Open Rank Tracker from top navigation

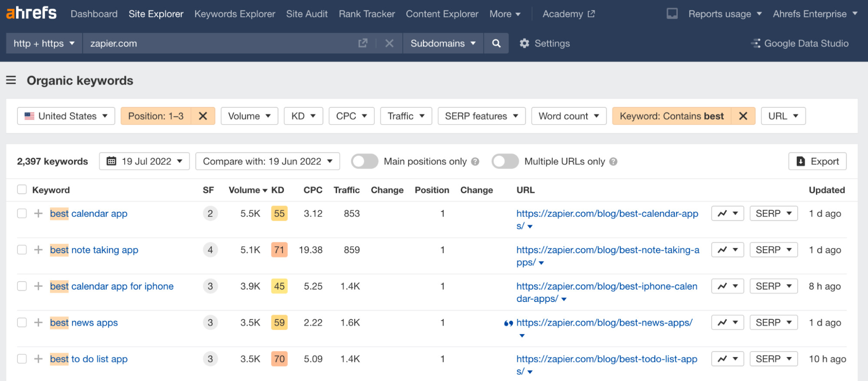(x=366, y=14)
